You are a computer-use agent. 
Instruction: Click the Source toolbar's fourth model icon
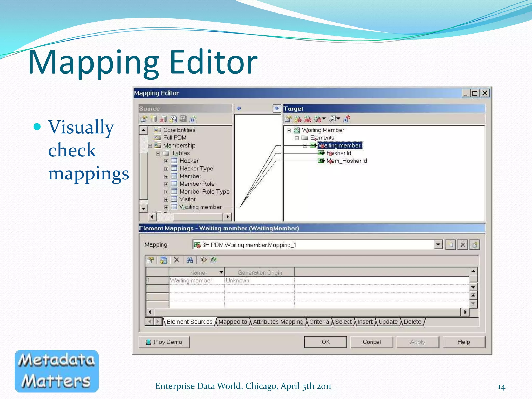174,119
